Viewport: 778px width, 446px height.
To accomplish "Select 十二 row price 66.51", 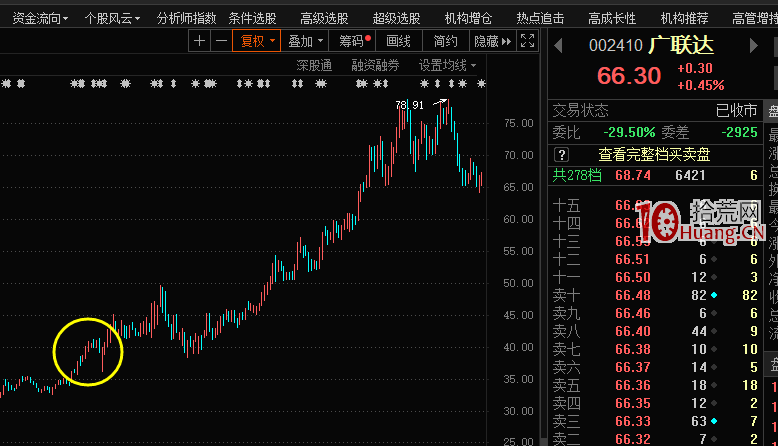I will pyautogui.click(x=633, y=259).
